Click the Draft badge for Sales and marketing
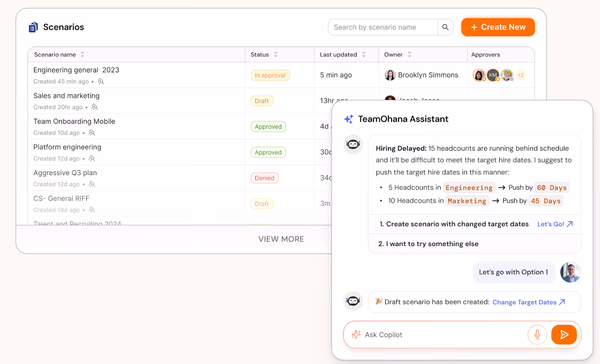The width and height of the screenshot is (600, 364). pos(262,101)
